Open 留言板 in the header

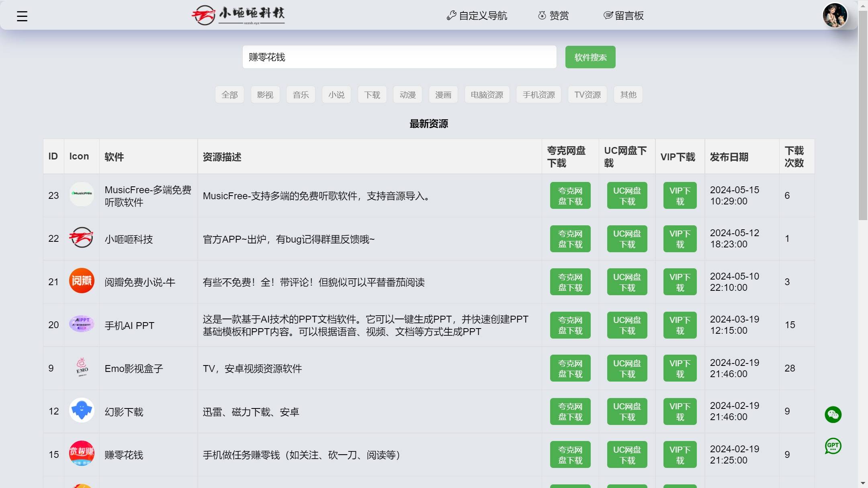(x=624, y=16)
